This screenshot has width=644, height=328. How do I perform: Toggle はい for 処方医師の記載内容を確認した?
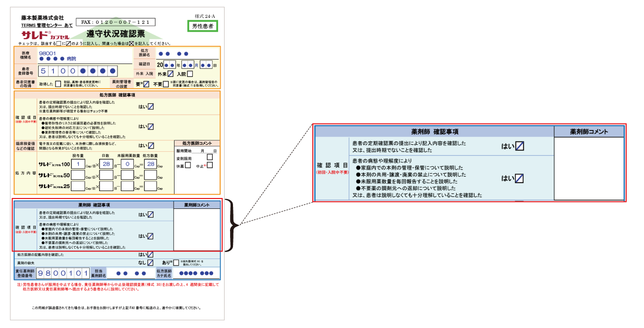tap(150, 255)
